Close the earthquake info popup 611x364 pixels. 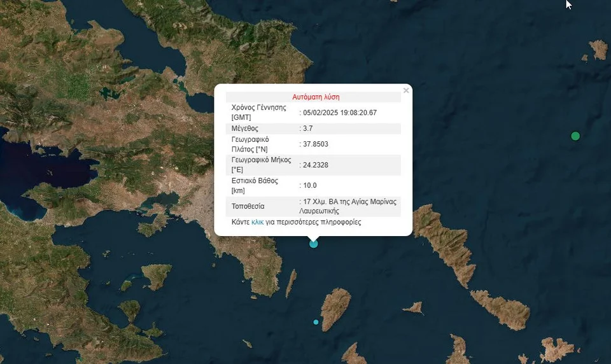(406, 90)
